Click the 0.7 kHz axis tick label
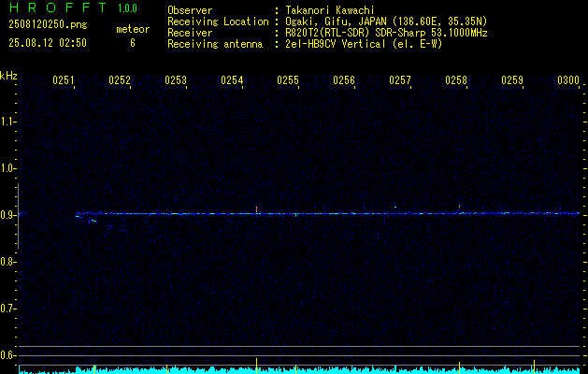 click(7, 309)
